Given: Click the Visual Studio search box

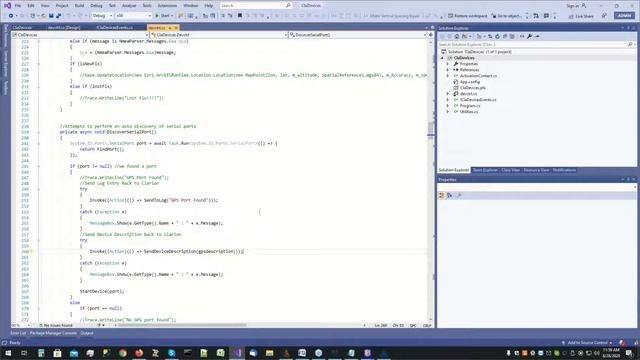Looking at the screenshot, I should tap(256, 6).
